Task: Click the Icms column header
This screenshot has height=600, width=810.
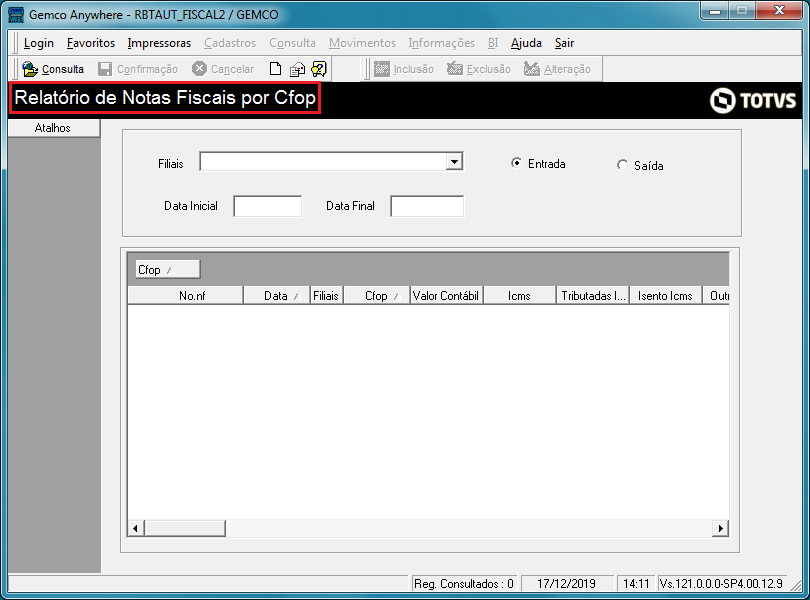Action: (x=519, y=296)
